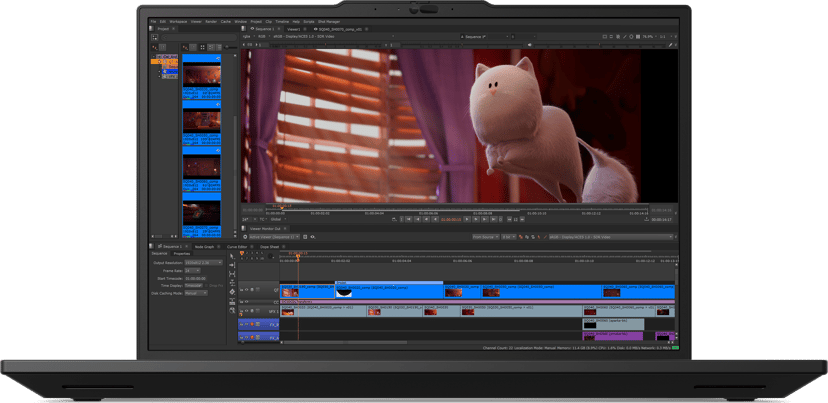Toggle visibility eye on VFX 1 track
The image size is (828, 403).
[x=247, y=311]
